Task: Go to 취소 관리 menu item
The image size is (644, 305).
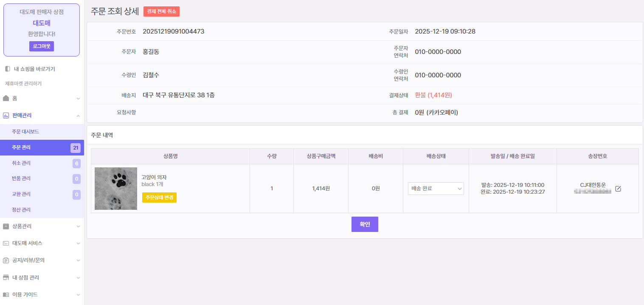Action: (x=21, y=163)
